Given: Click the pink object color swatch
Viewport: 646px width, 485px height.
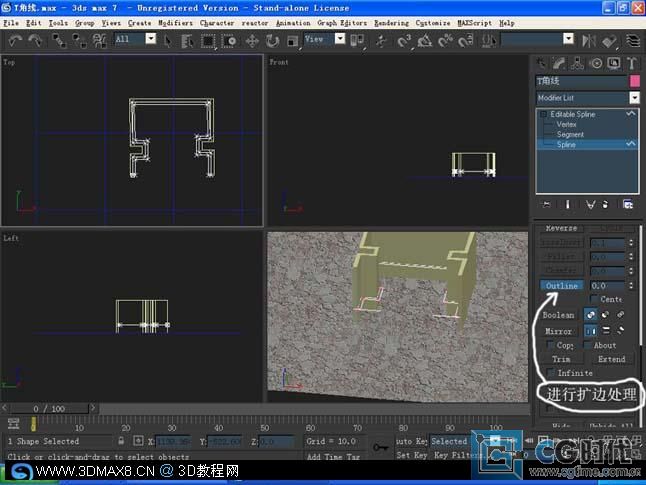Looking at the screenshot, I should point(634,81).
